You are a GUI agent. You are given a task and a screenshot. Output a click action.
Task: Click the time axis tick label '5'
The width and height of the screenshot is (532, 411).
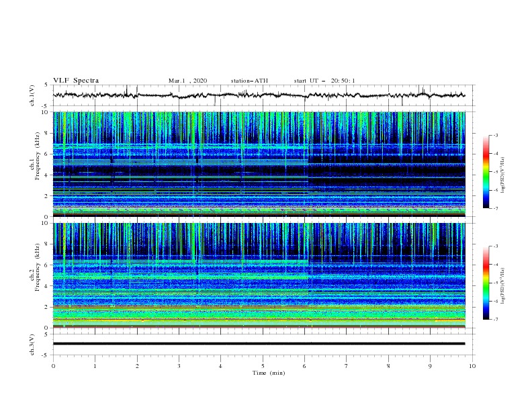[263, 366]
